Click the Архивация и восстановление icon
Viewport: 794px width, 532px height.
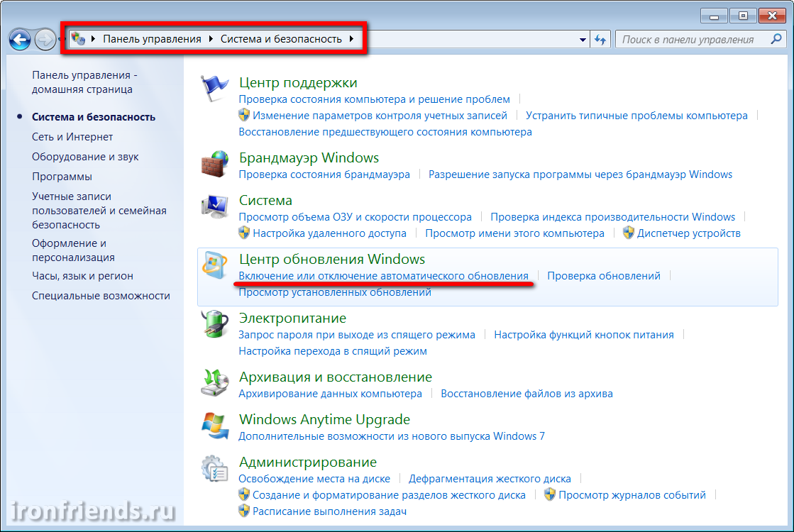(x=214, y=384)
